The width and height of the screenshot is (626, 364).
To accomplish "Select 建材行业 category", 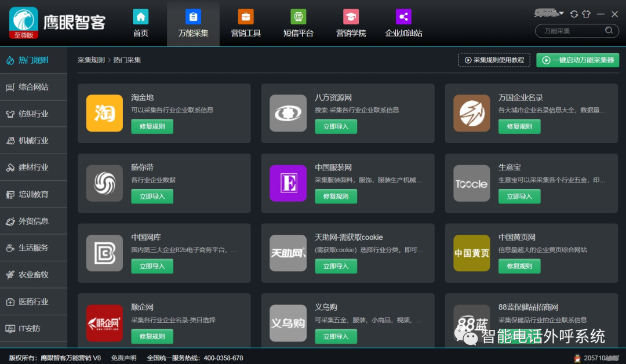I will coord(34,168).
